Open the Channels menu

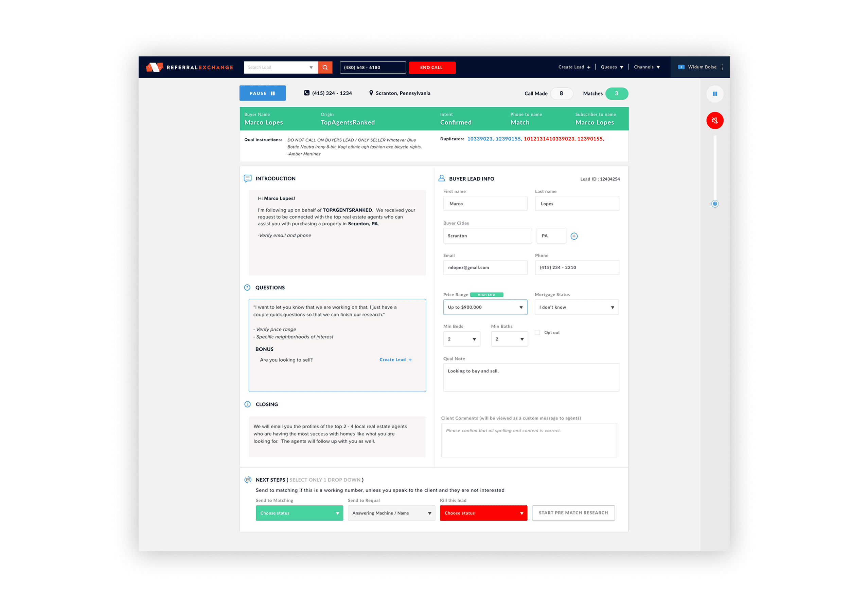pyautogui.click(x=646, y=67)
